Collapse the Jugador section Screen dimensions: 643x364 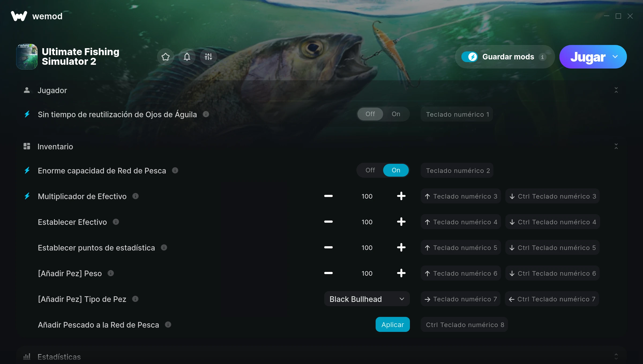(616, 90)
